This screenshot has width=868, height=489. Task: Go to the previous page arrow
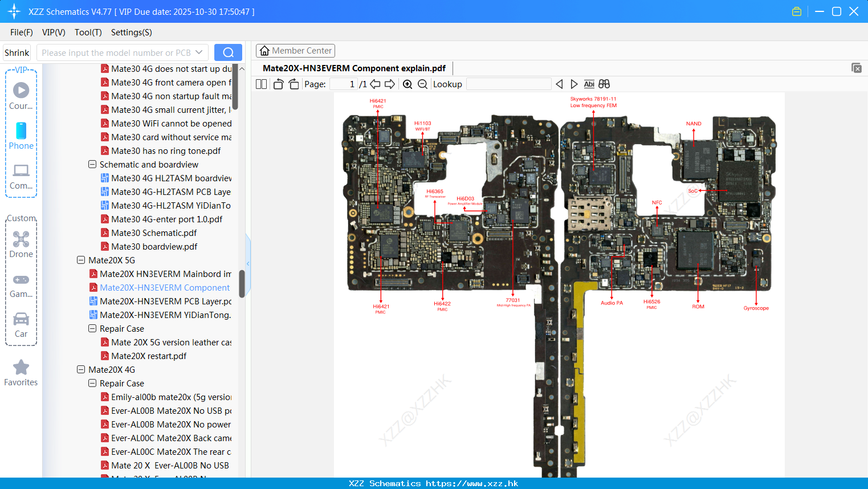pos(375,84)
